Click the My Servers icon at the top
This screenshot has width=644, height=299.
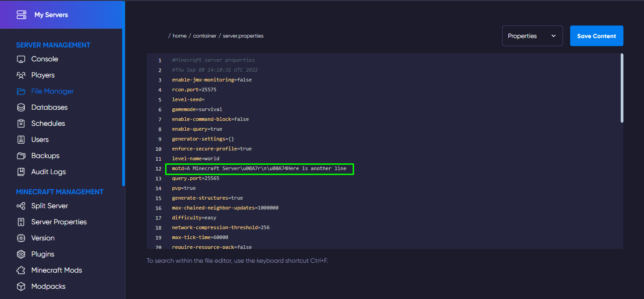(21, 14)
